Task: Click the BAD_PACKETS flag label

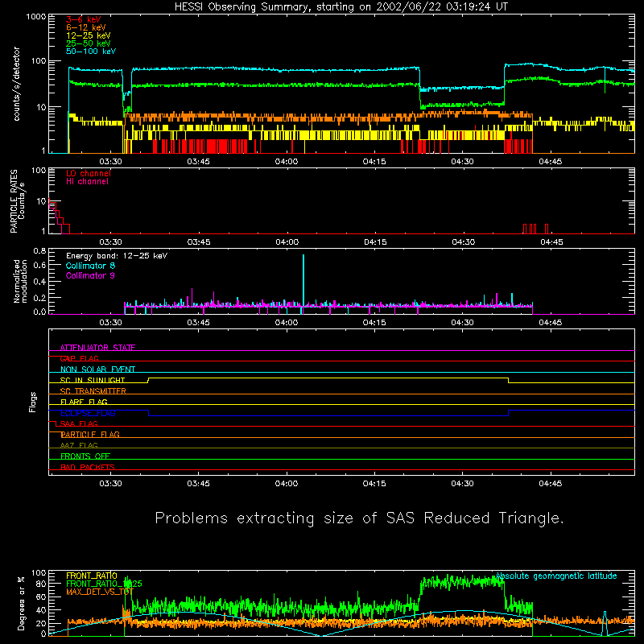Action: [x=88, y=467]
